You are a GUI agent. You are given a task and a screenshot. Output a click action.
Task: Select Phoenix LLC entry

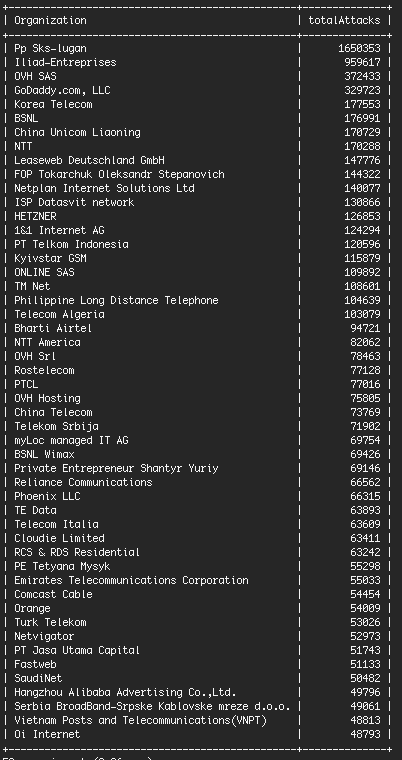pyautogui.click(x=48, y=497)
